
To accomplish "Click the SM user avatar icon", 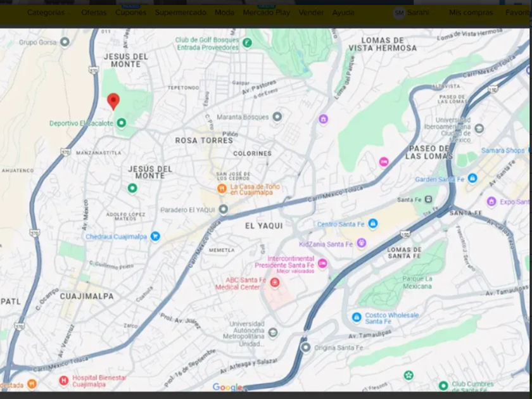I will pos(399,13).
